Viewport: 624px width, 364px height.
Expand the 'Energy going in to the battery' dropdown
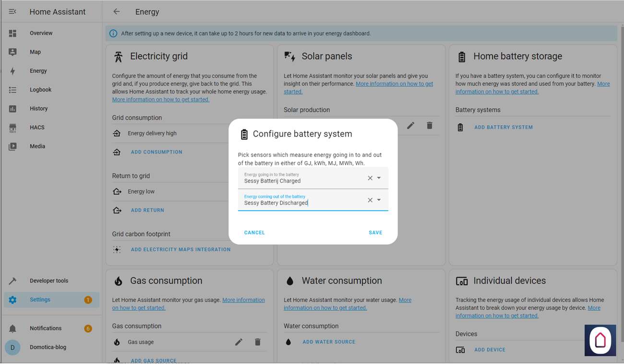(379, 178)
